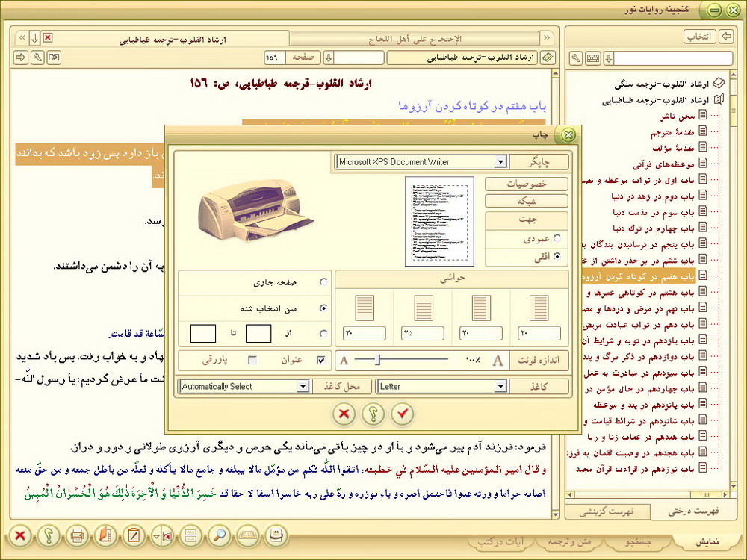Switch to the نمایش tab
This screenshot has width=747, height=560.
click(707, 542)
